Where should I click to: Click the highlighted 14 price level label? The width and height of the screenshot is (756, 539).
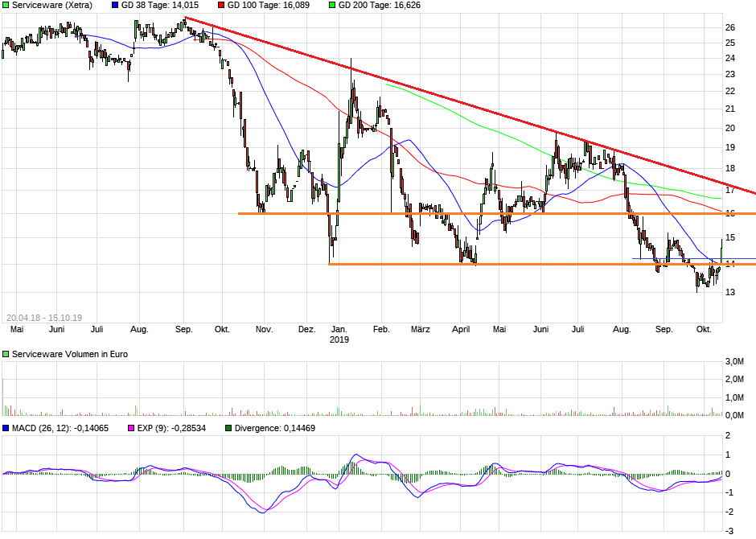click(x=730, y=264)
